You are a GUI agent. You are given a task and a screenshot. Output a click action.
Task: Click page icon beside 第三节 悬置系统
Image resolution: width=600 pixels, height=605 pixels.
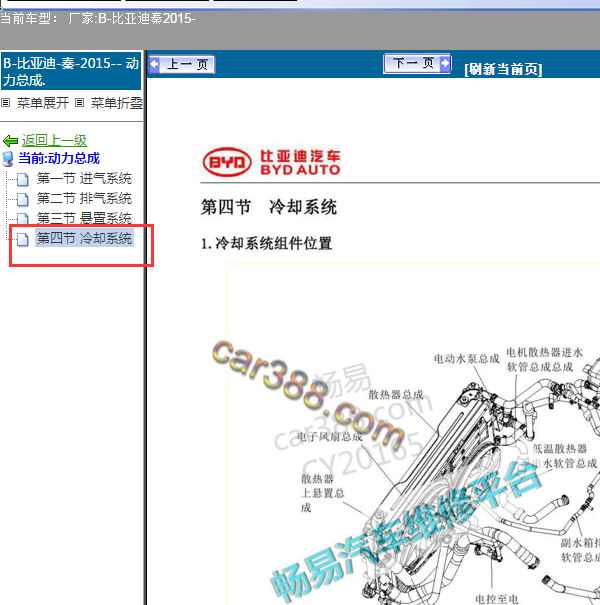click(23, 219)
